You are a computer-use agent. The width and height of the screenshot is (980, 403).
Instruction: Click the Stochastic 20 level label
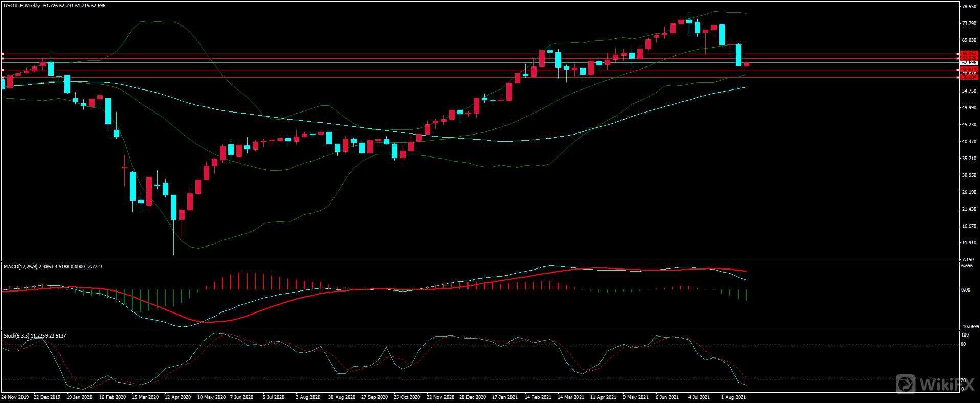[x=964, y=380]
